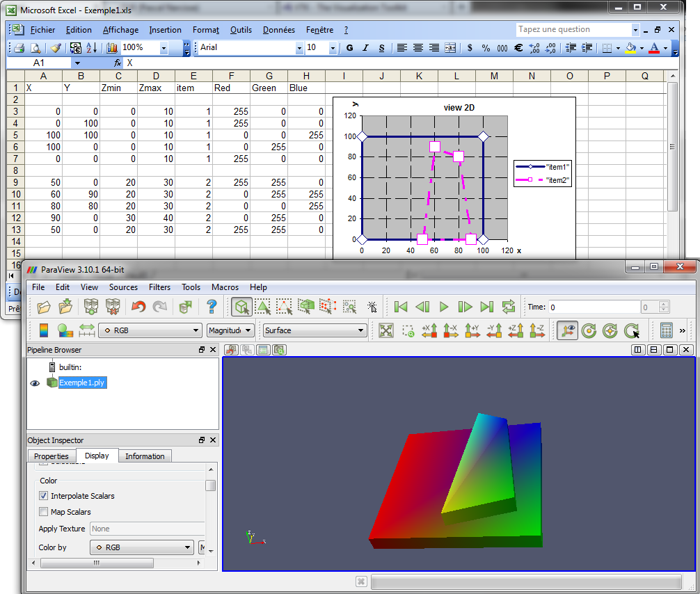Open the Surface representation dropdown
Viewport: 700px width, 594px height.
(315, 331)
